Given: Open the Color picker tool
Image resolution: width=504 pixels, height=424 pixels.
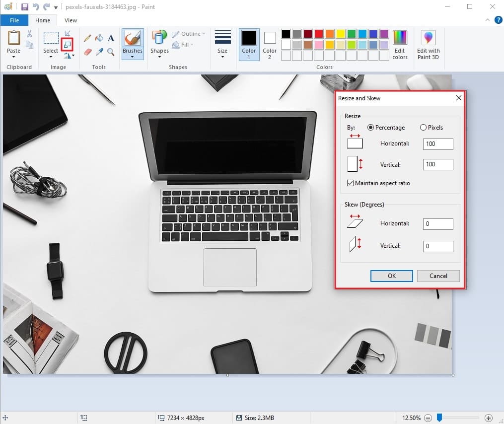Looking at the screenshot, I should pos(99,52).
